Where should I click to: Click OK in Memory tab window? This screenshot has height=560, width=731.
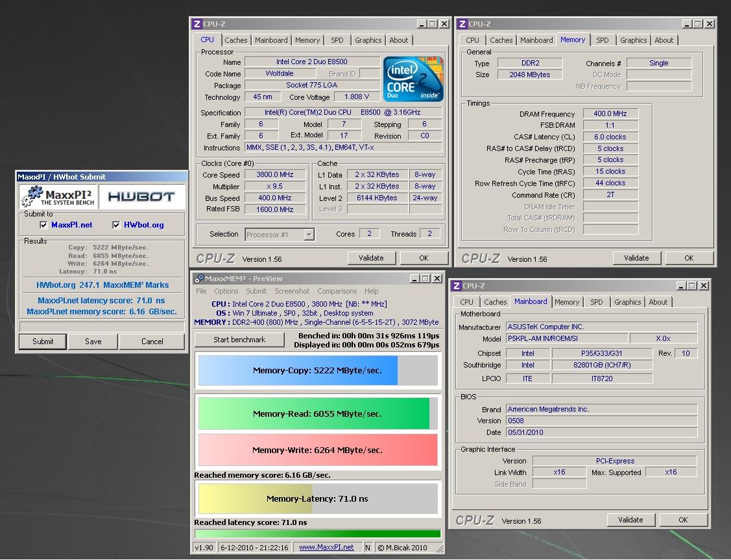click(x=689, y=258)
